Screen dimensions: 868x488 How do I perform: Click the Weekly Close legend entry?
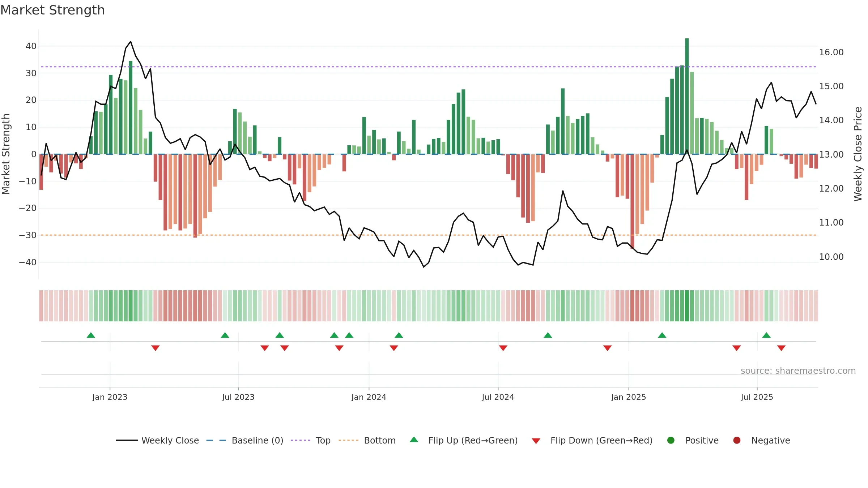click(x=157, y=440)
